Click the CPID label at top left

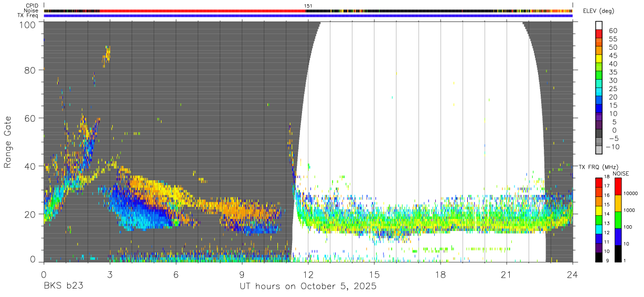(x=32, y=6)
